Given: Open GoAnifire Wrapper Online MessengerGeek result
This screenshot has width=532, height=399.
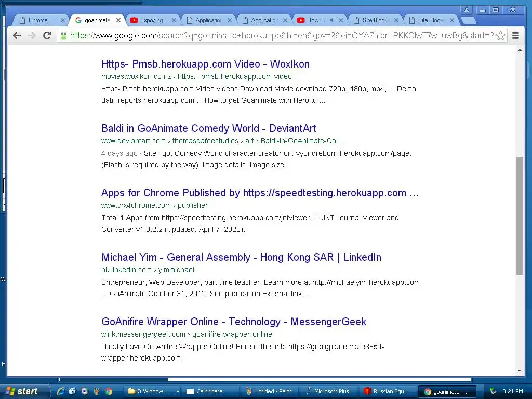Looking at the screenshot, I should coord(234,322).
